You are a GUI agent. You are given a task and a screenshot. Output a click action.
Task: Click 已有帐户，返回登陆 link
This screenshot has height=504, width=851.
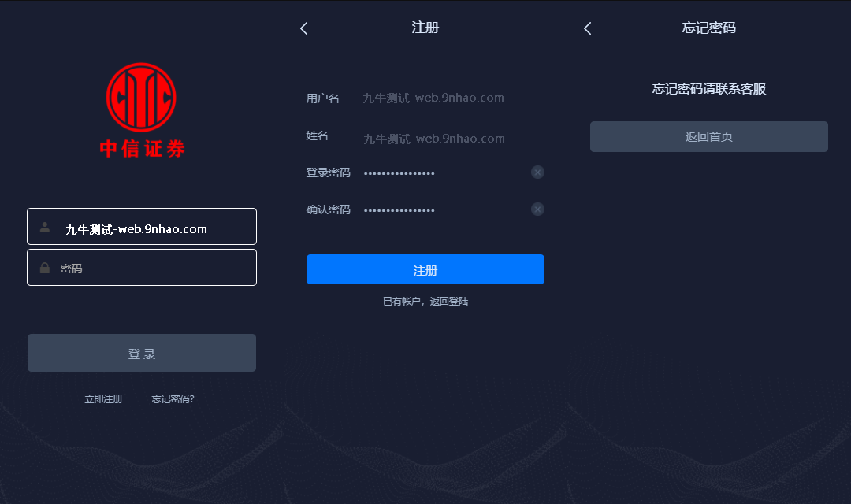pos(425,301)
